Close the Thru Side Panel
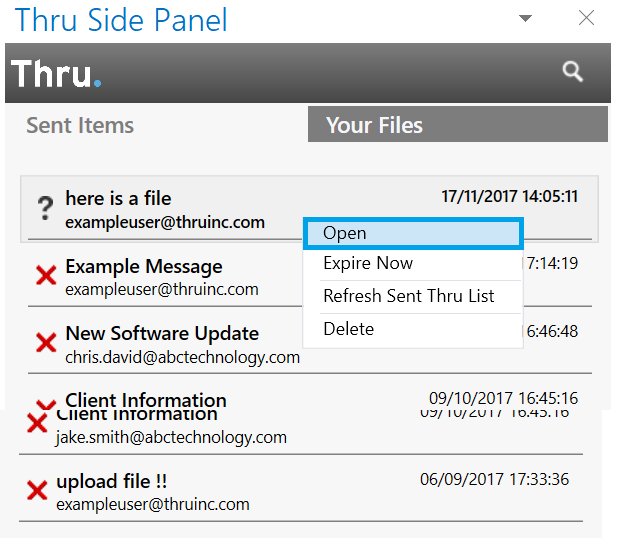617x538 pixels. point(587,18)
